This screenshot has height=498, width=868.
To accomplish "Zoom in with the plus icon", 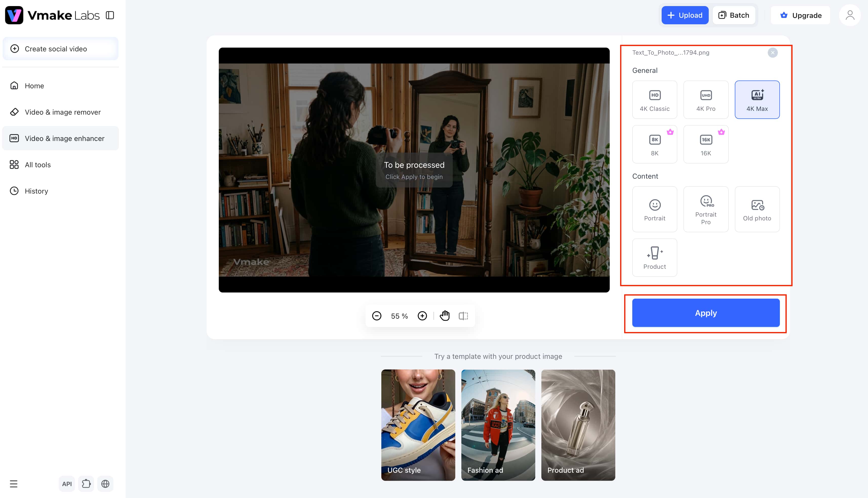I will [422, 316].
